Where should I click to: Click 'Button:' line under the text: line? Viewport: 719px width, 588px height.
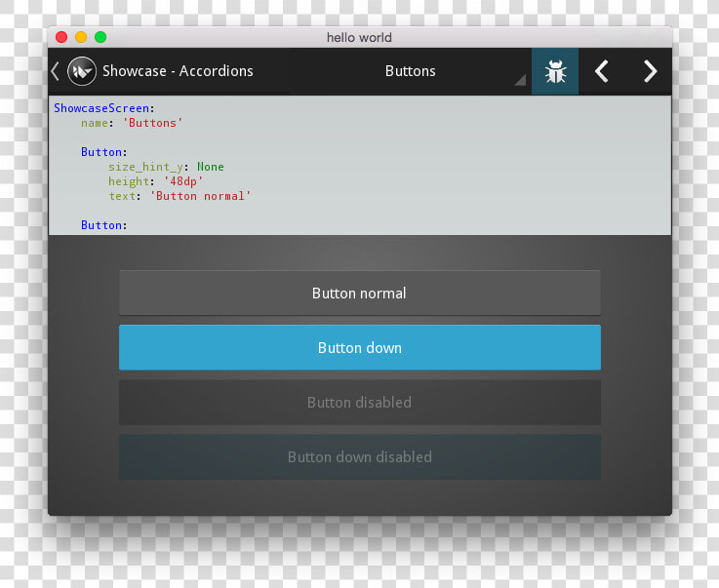[x=104, y=225]
